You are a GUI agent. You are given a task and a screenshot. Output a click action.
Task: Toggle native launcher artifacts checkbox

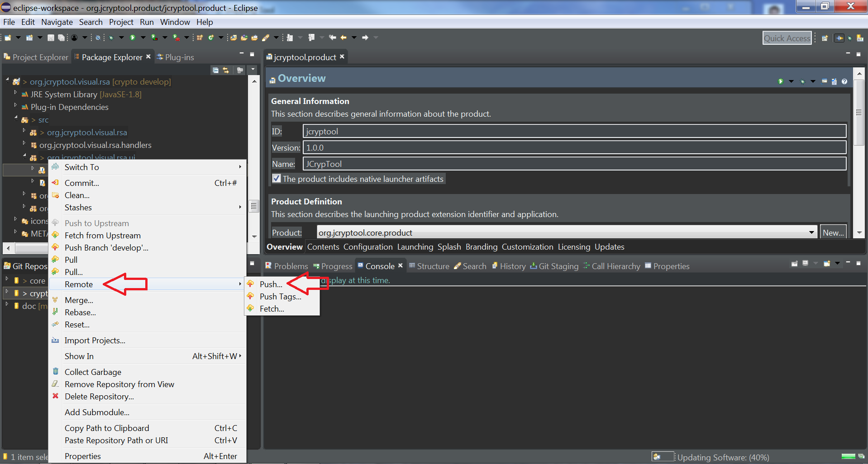tap(277, 179)
